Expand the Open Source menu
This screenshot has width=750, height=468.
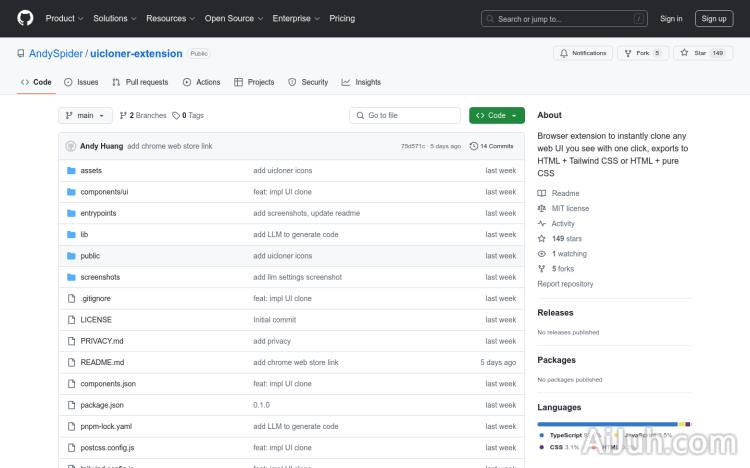pyautogui.click(x=233, y=18)
